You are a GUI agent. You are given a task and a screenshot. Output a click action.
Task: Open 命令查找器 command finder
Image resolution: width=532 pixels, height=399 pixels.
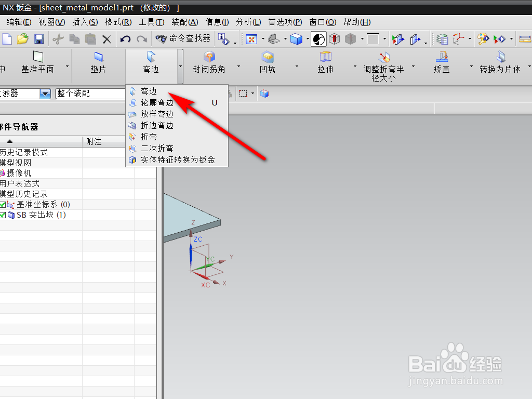tap(183, 38)
